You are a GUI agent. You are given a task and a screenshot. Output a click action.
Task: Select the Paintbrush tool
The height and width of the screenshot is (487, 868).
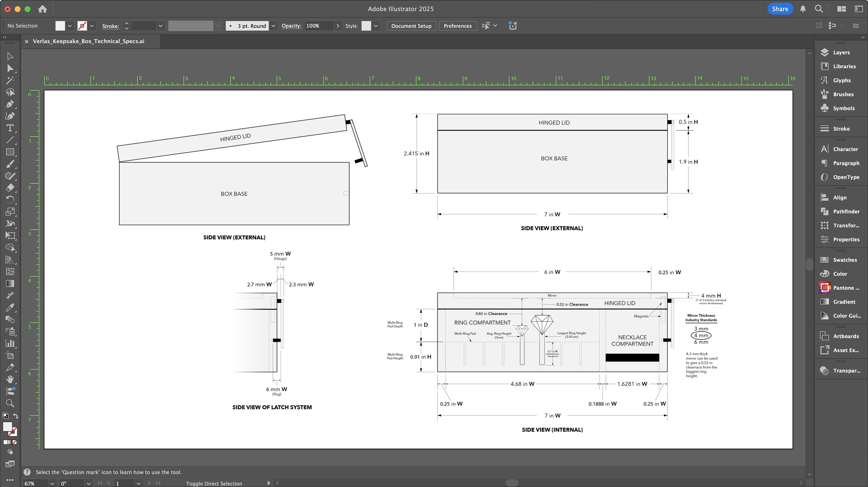[10, 164]
